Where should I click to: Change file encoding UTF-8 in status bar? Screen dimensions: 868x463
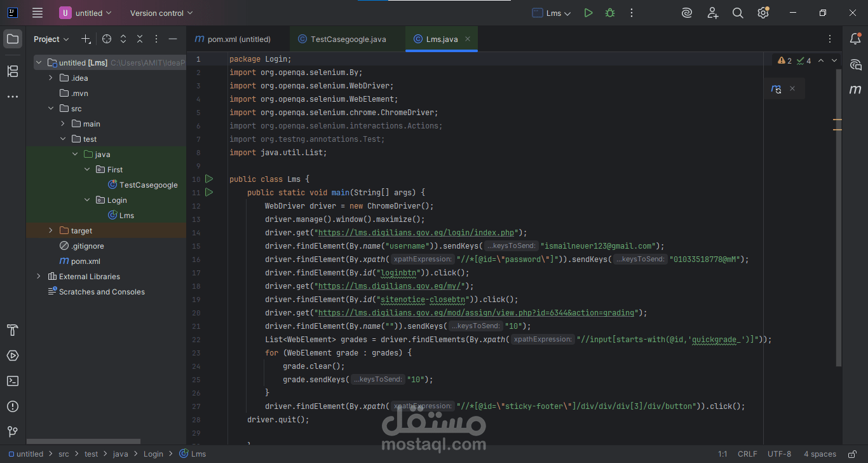pos(779,454)
